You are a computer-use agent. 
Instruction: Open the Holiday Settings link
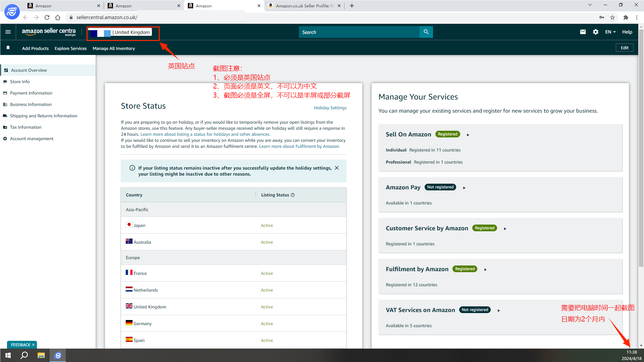pos(330,108)
